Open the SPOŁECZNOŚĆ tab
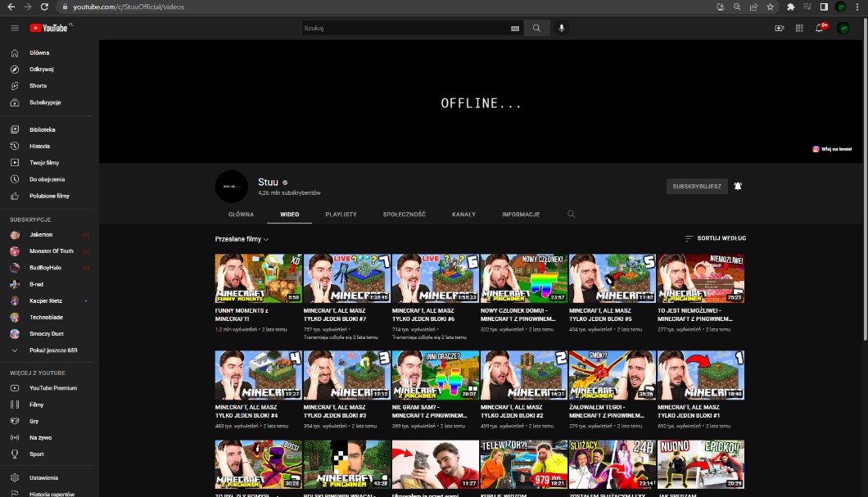 tap(404, 215)
